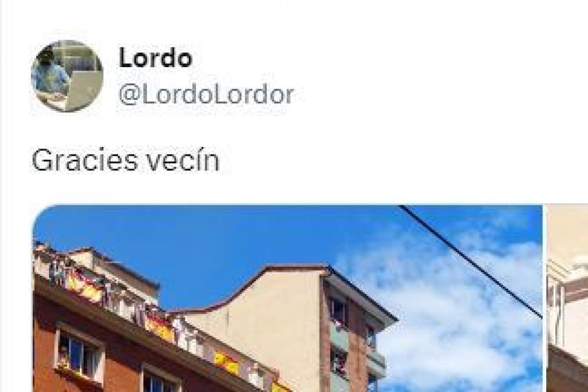Open the partially visible second photo
The image size is (588, 392).
tap(567, 298)
